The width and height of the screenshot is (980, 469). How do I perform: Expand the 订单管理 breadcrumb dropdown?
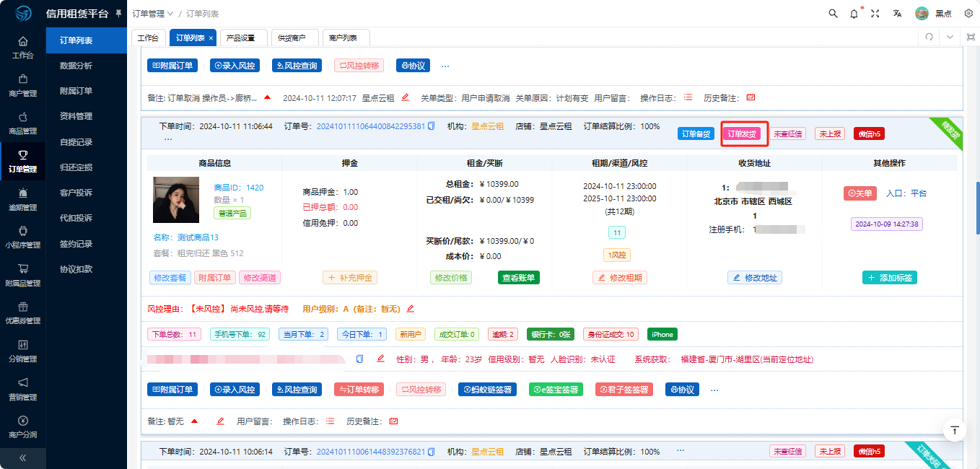[x=153, y=14]
